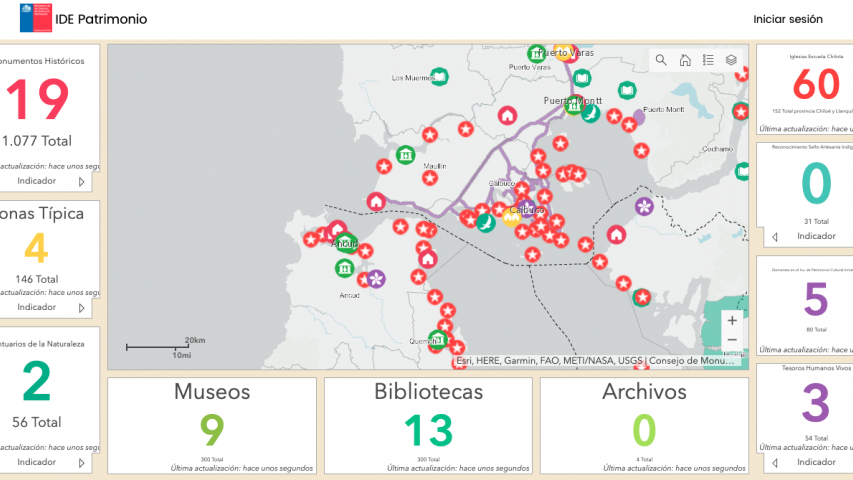
Task: Select the green museum marker south of Ancud
Action: point(344,268)
